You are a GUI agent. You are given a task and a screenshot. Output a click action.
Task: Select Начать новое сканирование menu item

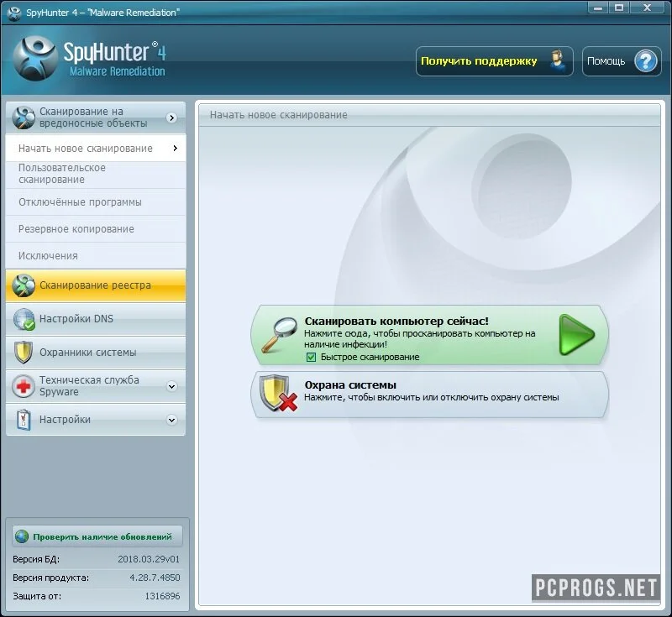[96, 148]
